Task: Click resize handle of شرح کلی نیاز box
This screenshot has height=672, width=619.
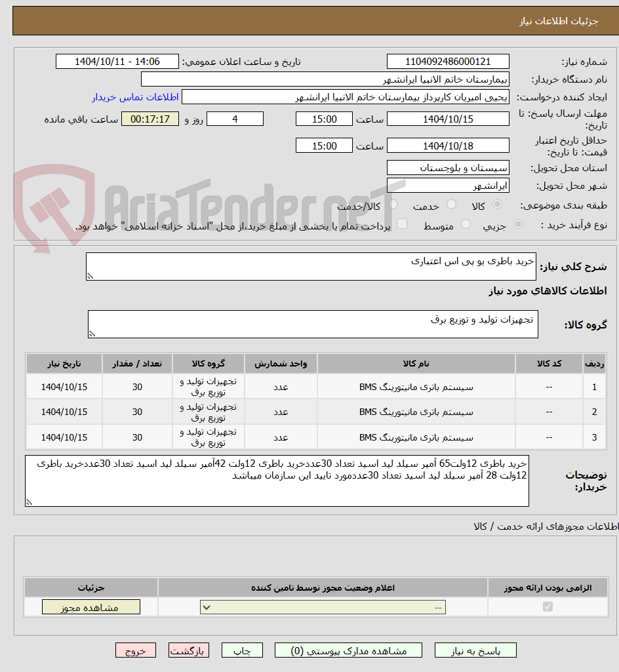Action: 90,277
